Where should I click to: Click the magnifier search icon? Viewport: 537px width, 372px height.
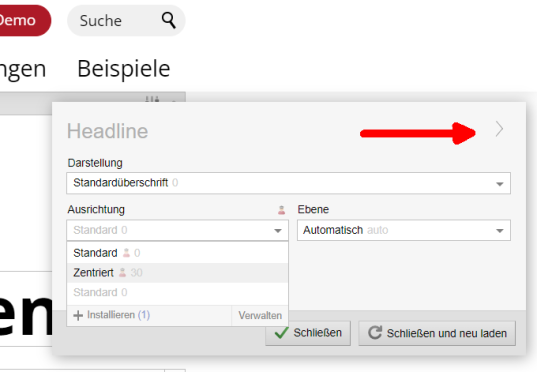coord(168,20)
